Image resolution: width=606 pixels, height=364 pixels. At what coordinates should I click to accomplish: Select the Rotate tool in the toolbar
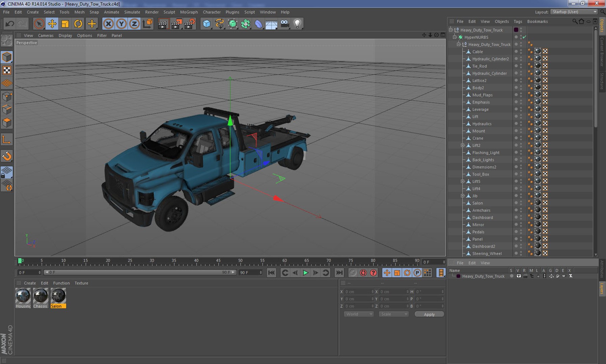click(x=78, y=24)
